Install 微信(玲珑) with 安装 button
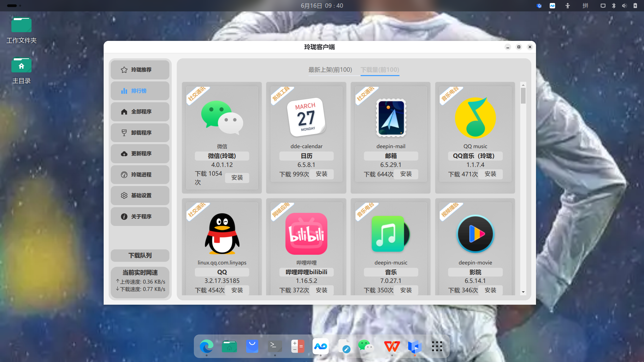This screenshot has width=644, height=362. 237,178
